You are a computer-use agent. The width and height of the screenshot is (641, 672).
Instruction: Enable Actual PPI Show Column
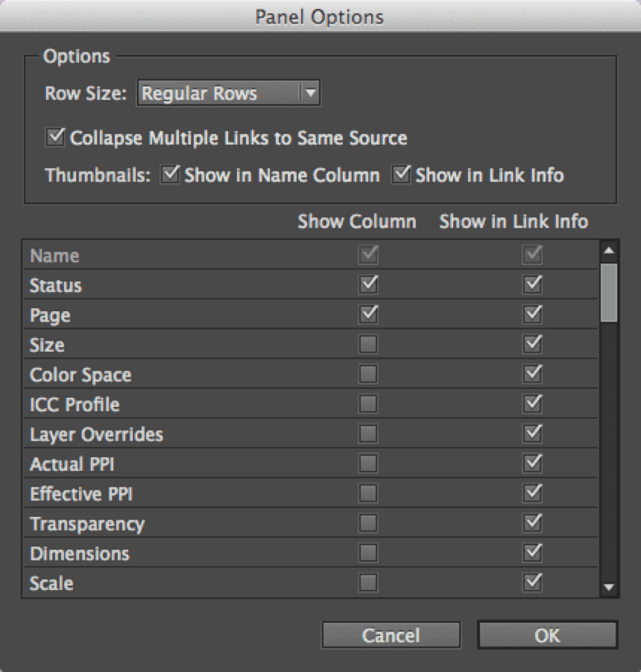[x=367, y=463]
